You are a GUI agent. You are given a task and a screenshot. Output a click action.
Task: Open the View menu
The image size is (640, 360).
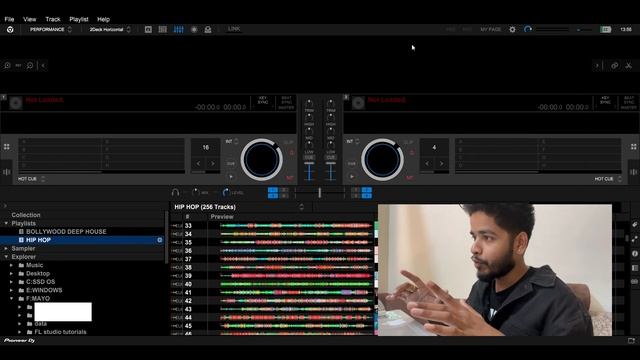(x=29, y=19)
